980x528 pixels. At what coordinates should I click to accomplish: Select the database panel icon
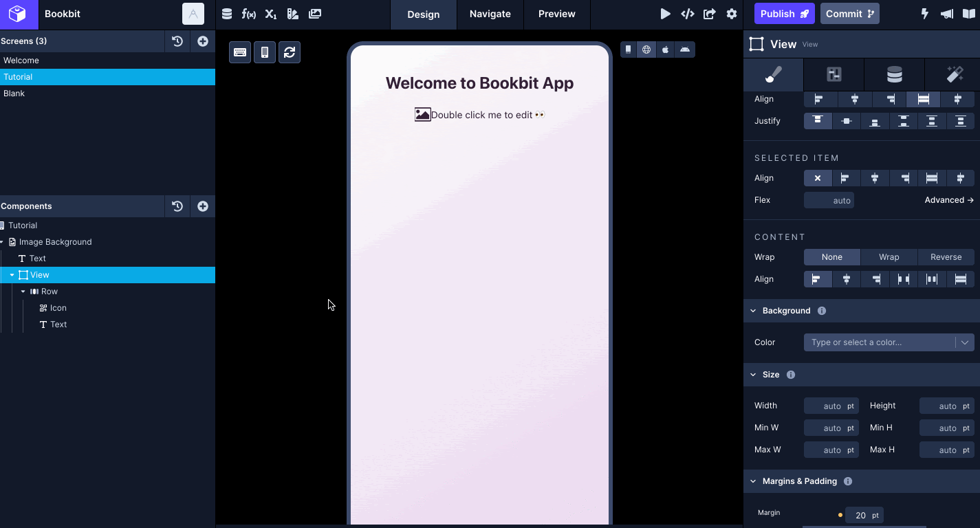tap(893, 74)
